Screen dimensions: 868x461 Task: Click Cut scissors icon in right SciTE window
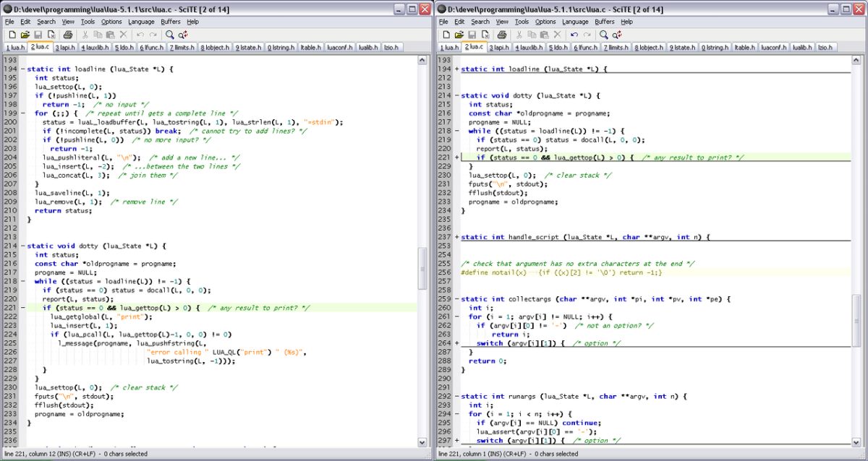tap(519, 35)
